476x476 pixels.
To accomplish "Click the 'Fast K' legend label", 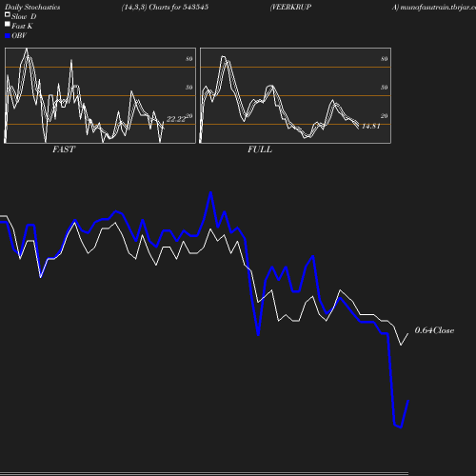I will point(22,26).
